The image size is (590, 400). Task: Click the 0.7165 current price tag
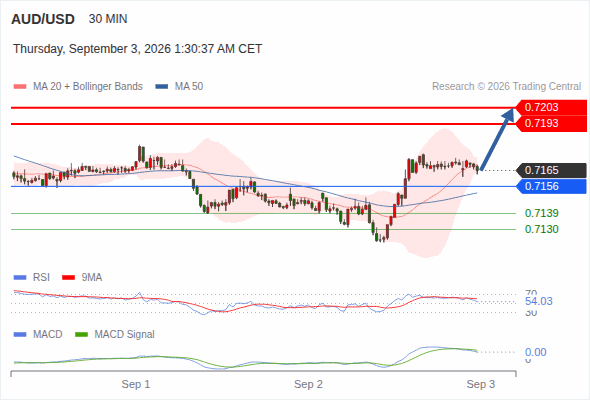[551, 170]
